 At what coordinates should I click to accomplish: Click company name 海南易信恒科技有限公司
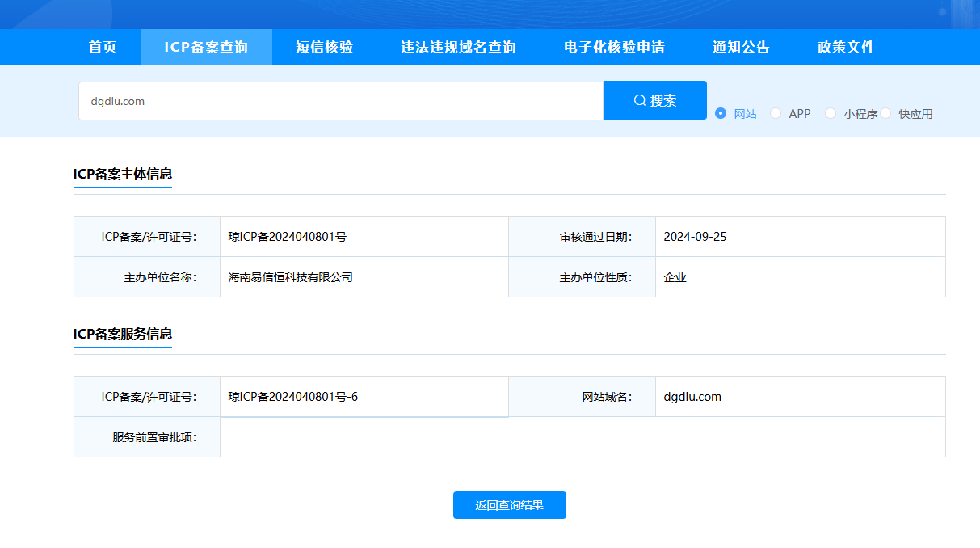[291, 277]
